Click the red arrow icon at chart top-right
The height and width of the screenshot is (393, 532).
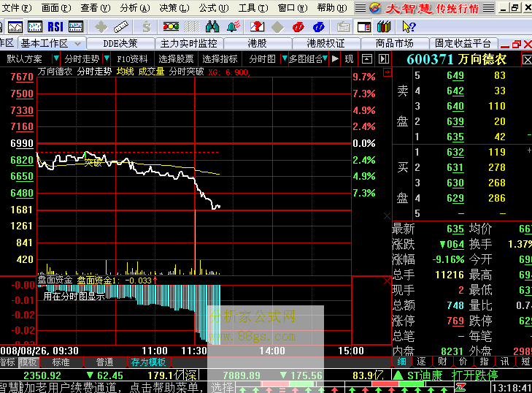click(x=387, y=72)
